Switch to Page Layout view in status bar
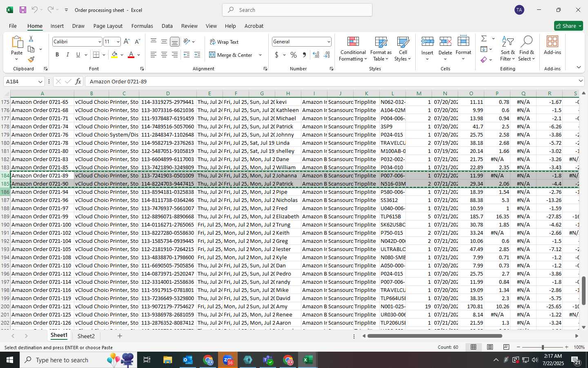The width and height of the screenshot is (588, 368). [x=490, y=347]
